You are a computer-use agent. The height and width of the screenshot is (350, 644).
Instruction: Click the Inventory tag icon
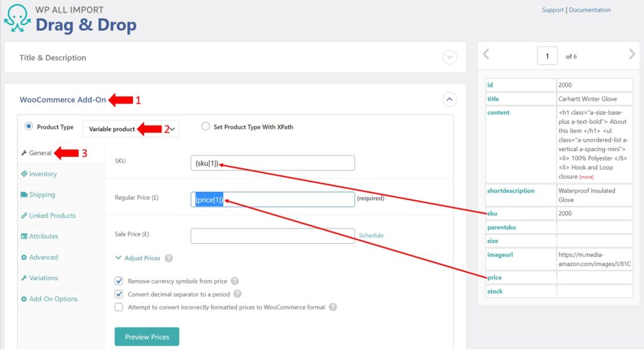point(24,174)
